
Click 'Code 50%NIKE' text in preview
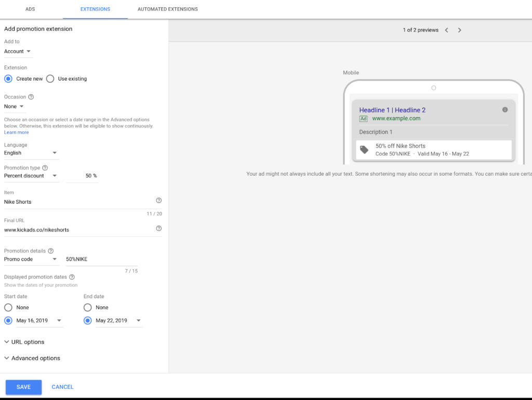click(x=393, y=154)
